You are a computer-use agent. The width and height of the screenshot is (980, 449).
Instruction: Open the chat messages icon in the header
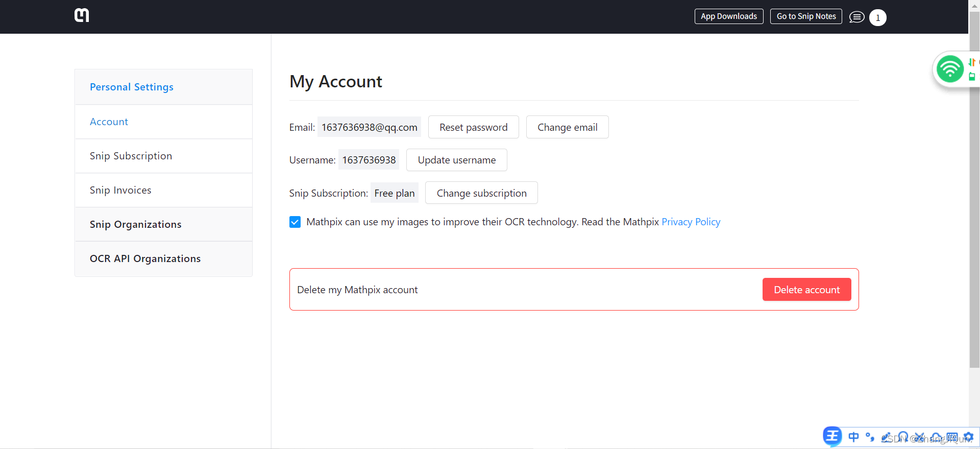click(x=856, y=17)
